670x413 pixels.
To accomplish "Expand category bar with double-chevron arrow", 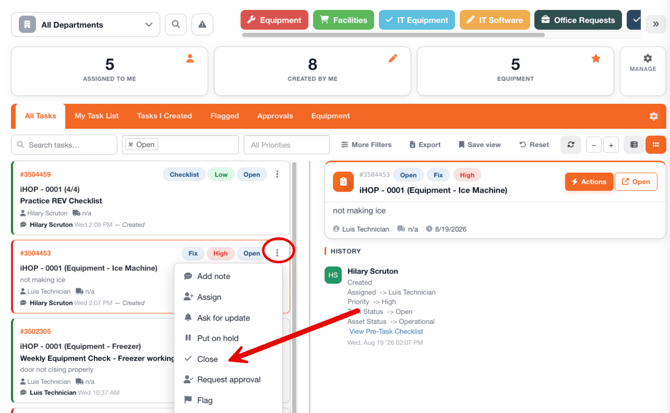I will point(655,24).
